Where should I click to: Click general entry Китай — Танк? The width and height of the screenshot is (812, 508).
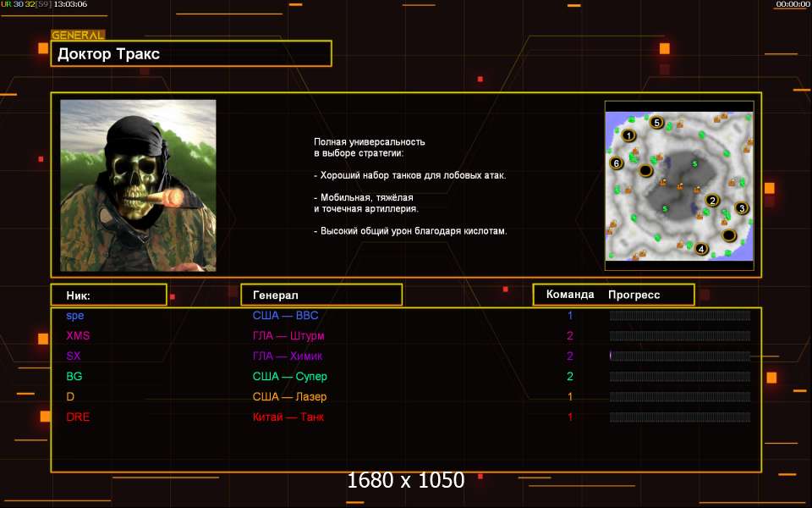tap(288, 417)
